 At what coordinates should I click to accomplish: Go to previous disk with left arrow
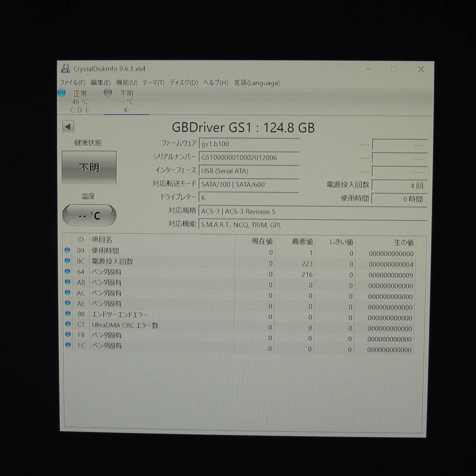pyautogui.click(x=68, y=127)
